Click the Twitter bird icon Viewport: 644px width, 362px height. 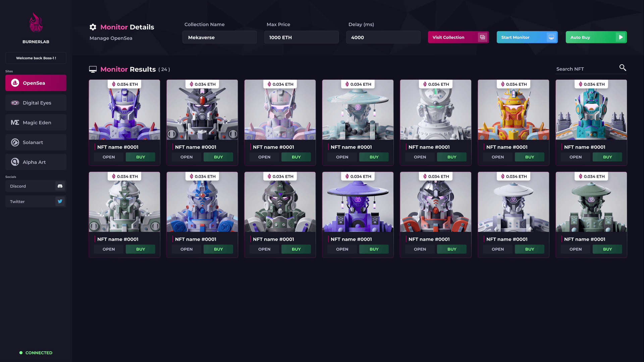(60, 201)
